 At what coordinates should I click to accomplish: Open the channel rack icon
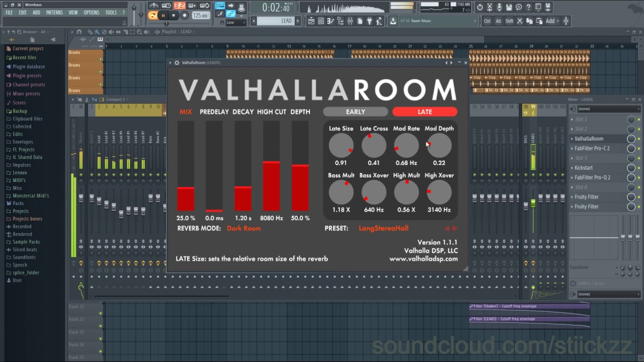[x=321, y=21]
